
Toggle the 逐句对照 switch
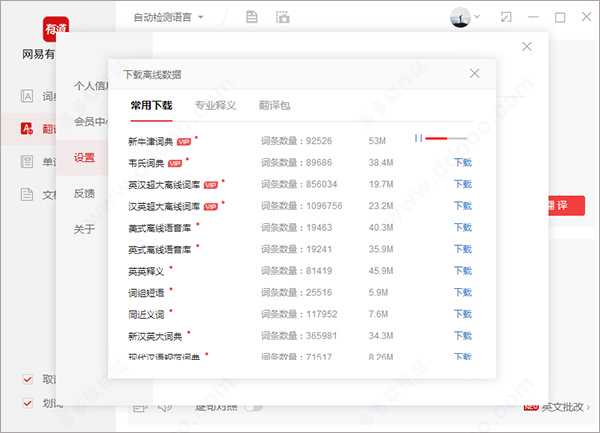pos(254,408)
